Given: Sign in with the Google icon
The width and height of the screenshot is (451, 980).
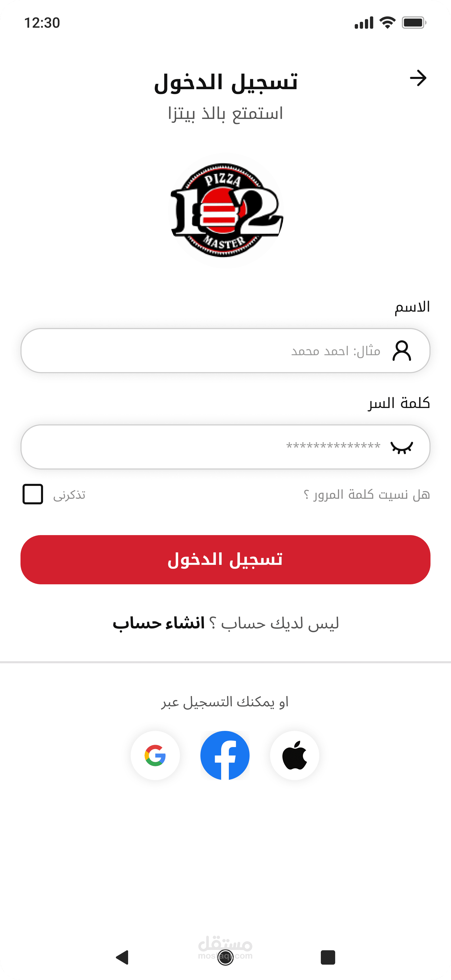Looking at the screenshot, I should pyautogui.click(x=155, y=755).
